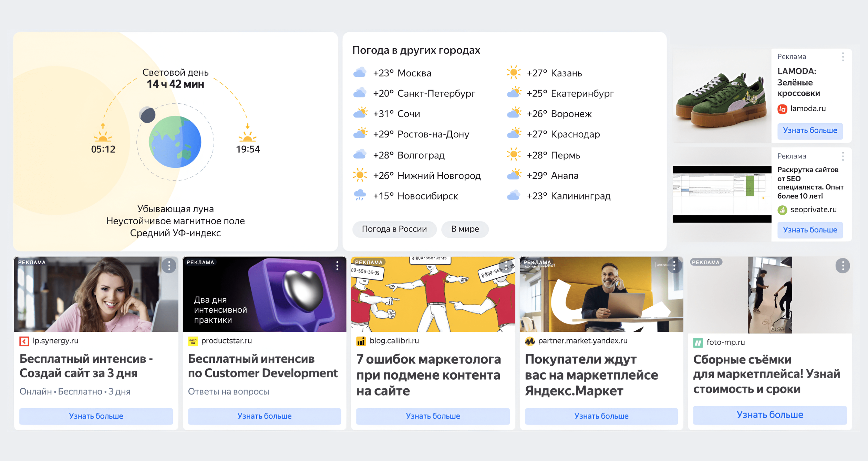Open the Погода в России tab
868x461 pixels.
click(x=394, y=229)
